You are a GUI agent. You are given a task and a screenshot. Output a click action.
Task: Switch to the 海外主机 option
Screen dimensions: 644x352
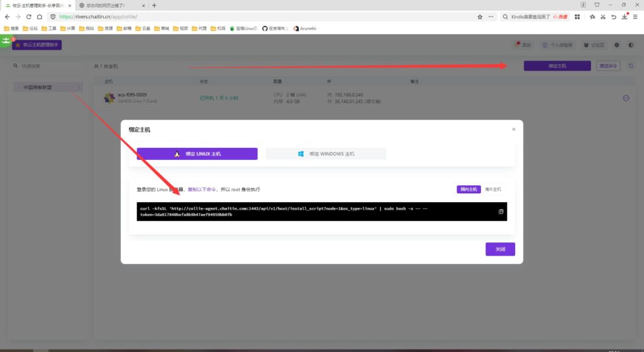[493, 189]
